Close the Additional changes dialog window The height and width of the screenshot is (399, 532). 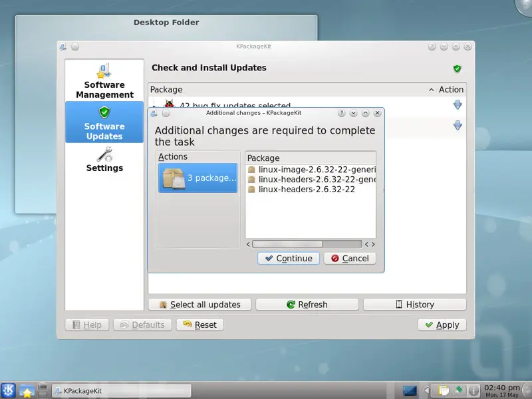(377, 113)
